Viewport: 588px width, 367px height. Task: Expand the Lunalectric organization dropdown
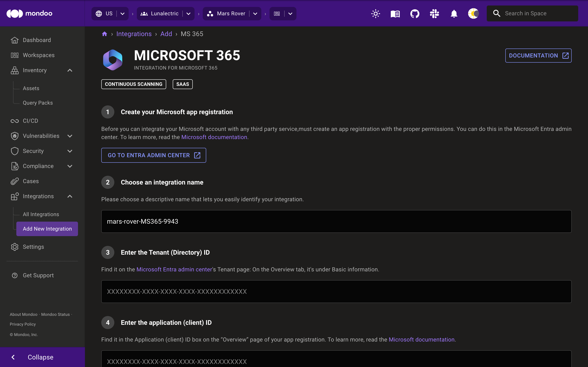tap(189, 13)
